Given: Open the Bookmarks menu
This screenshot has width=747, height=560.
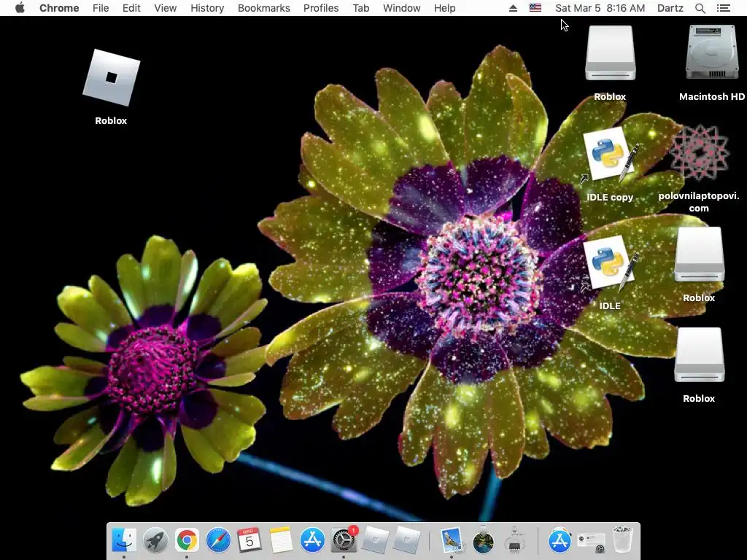Looking at the screenshot, I should coord(263,8).
